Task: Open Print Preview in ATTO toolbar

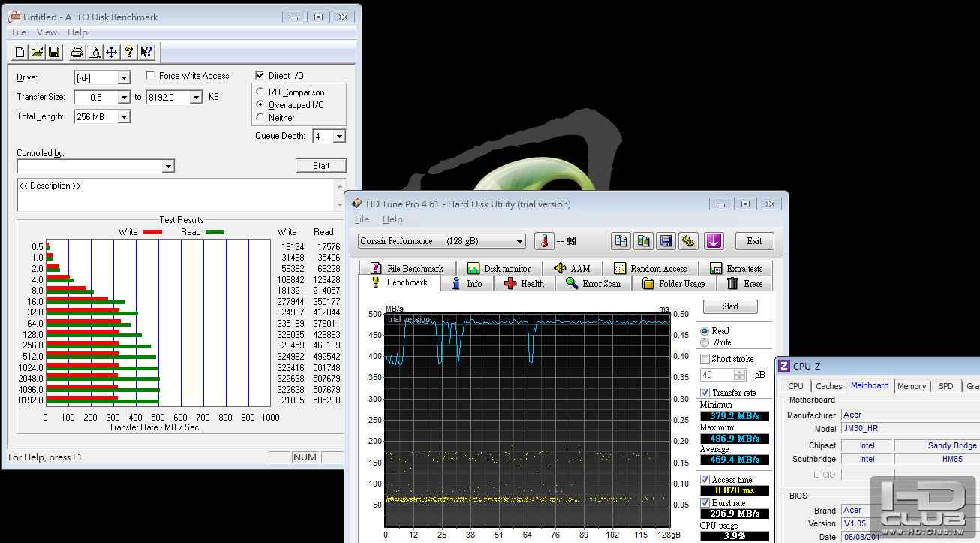Action: (x=94, y=52)
